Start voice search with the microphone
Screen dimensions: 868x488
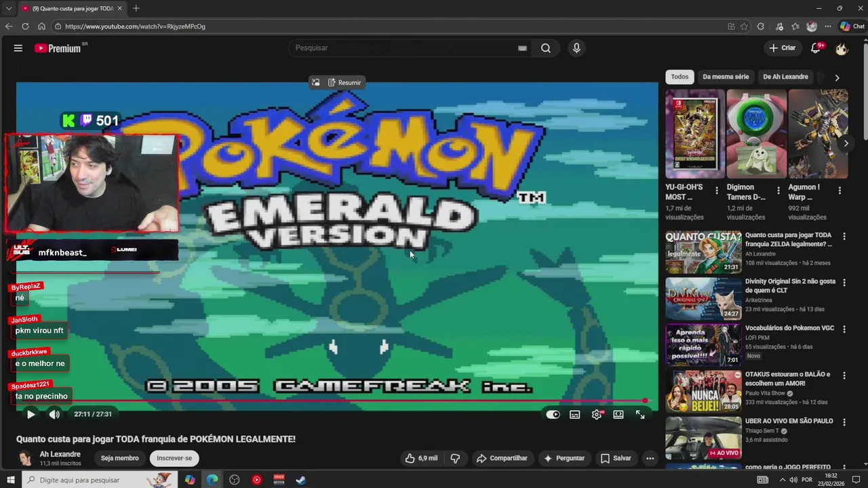(x=576, y=48)
